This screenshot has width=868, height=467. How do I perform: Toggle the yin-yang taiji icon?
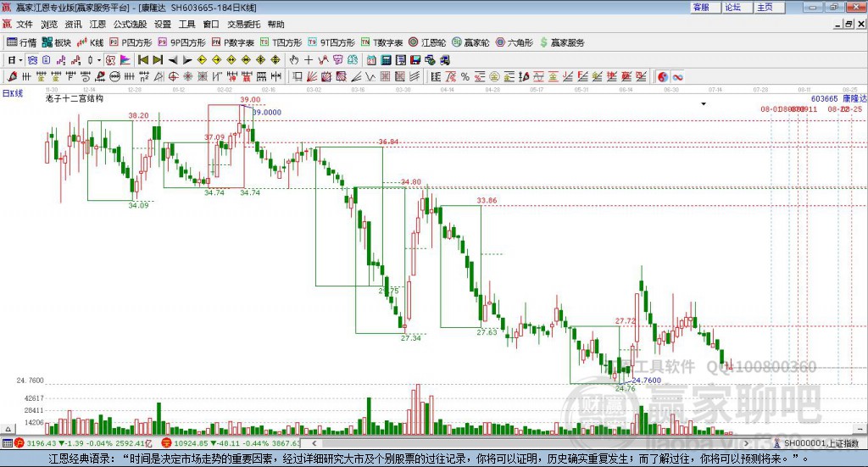[662, 76]
